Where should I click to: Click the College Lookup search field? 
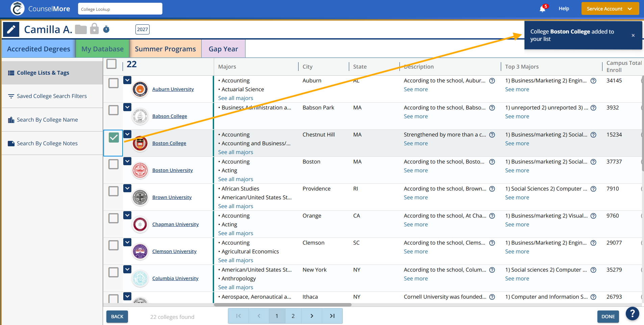(x=120, y=9)
